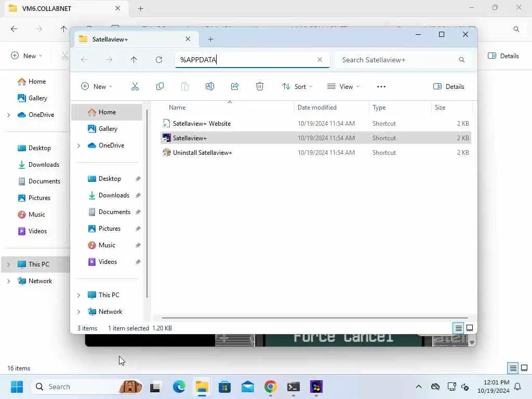Click the address bar containing %APPDATA
Viewport: 532px width, 399px height.
coord(252,60)
